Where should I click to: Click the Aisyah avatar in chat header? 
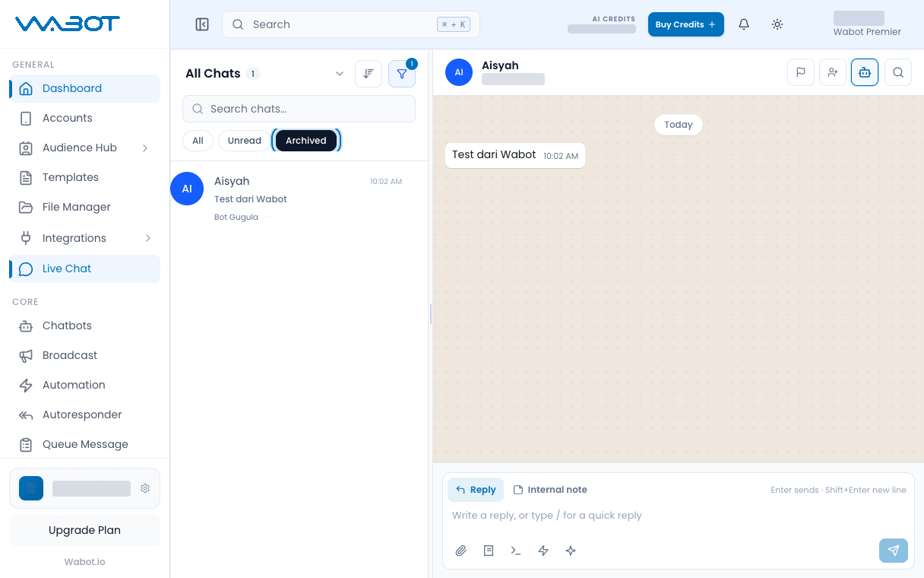(x=459, y=72)
